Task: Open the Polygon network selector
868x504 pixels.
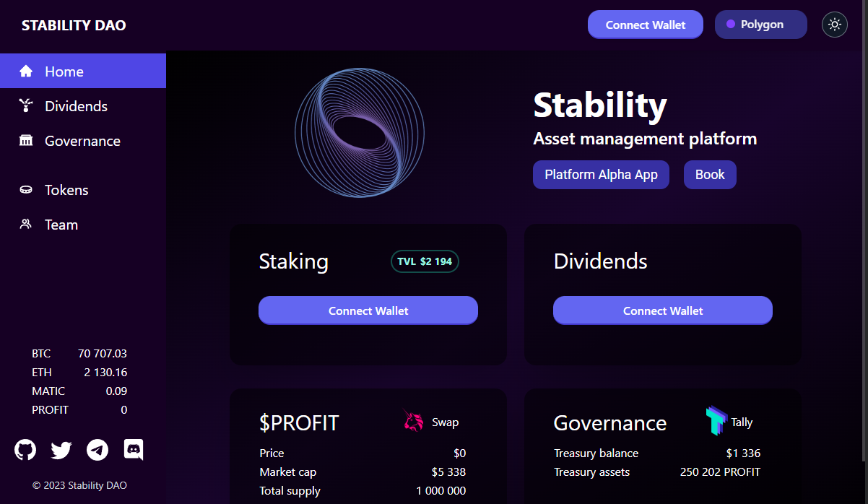Action: point(760,24)
